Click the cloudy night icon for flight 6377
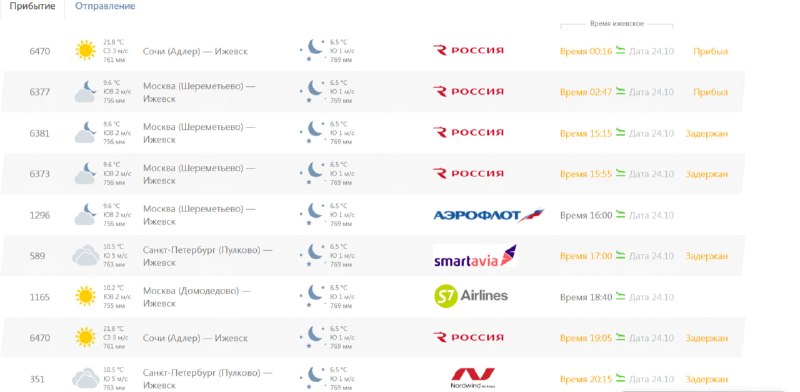 (x=85, y=91)
